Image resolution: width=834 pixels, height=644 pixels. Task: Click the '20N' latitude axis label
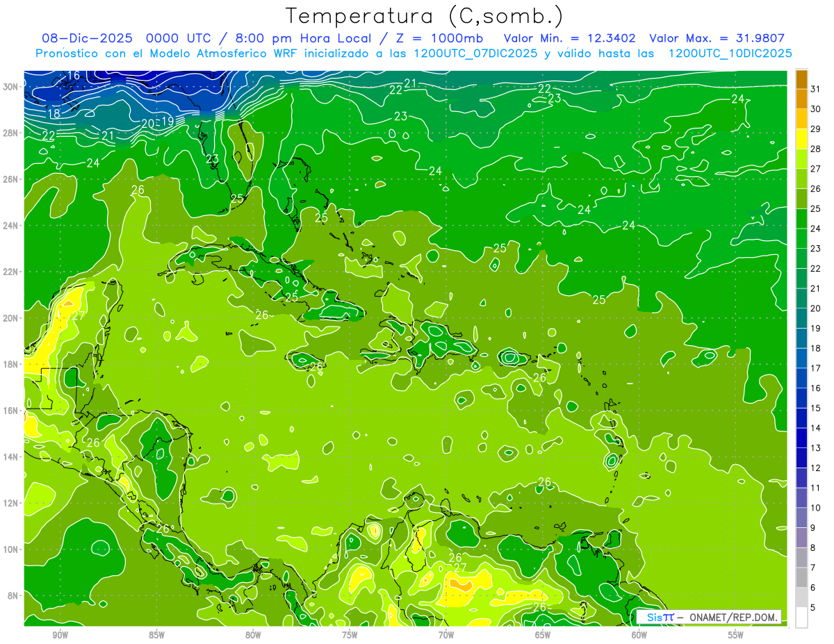[9, 317]
